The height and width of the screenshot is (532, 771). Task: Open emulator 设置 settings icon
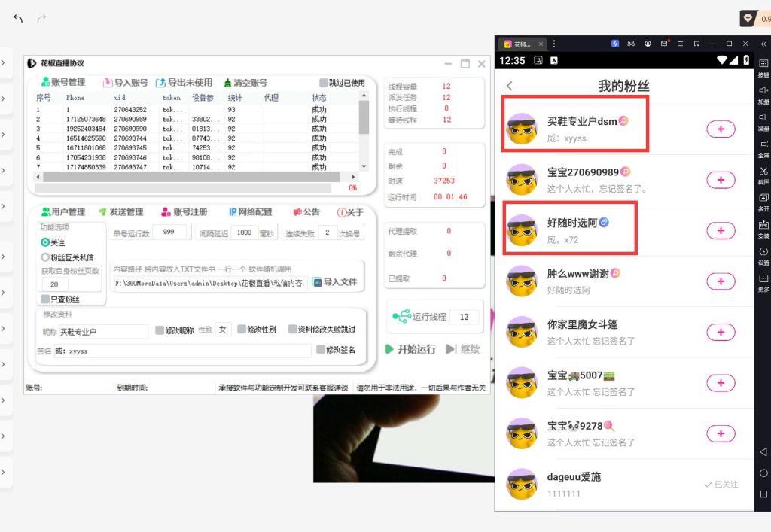(763, 252)
